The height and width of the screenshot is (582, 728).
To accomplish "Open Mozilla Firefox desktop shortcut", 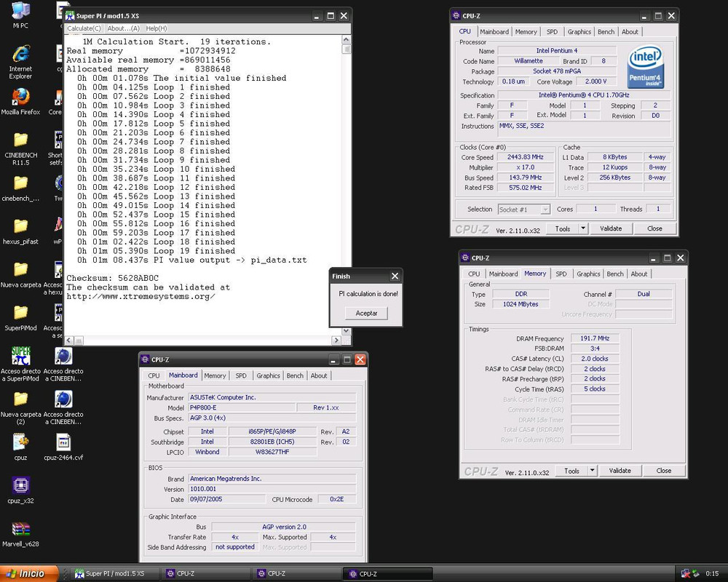I will click(x=20, y=102).
